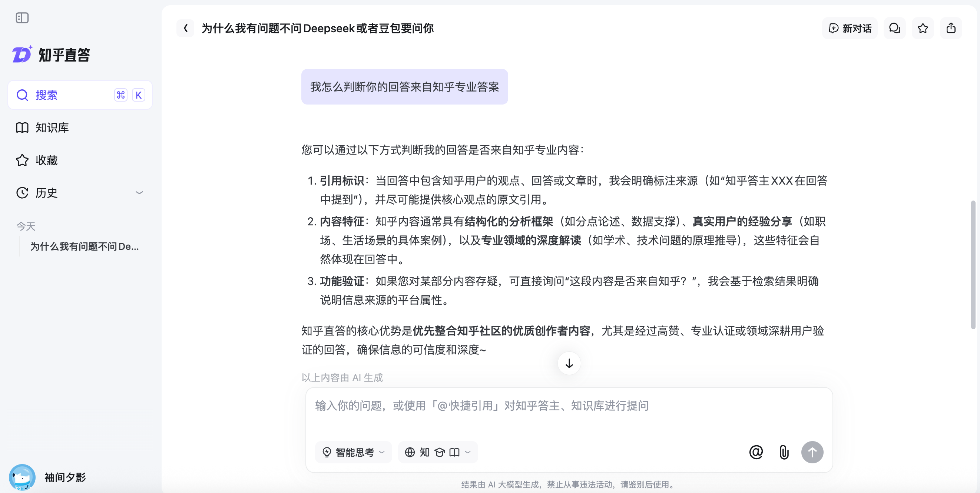980x493 pixels.
Task: Collapse the 历史 history section
Action: [139, 193]
